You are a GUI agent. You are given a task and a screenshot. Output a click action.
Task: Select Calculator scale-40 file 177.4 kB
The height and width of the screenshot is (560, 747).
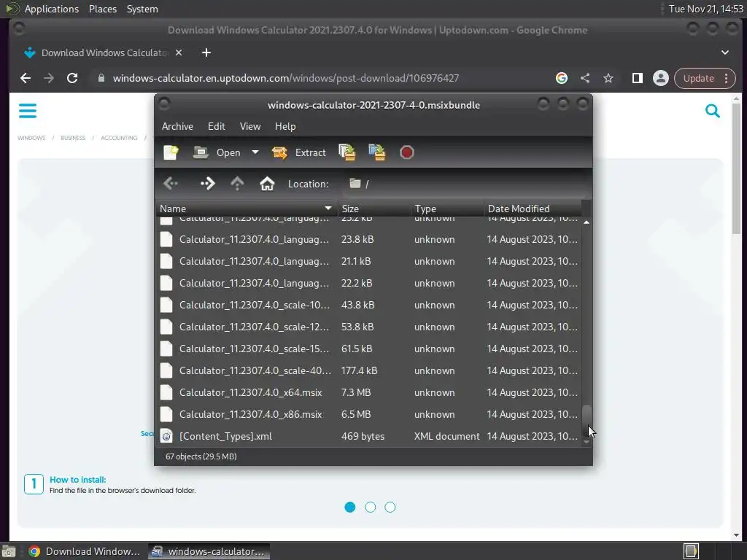click(x=368, y=370)
